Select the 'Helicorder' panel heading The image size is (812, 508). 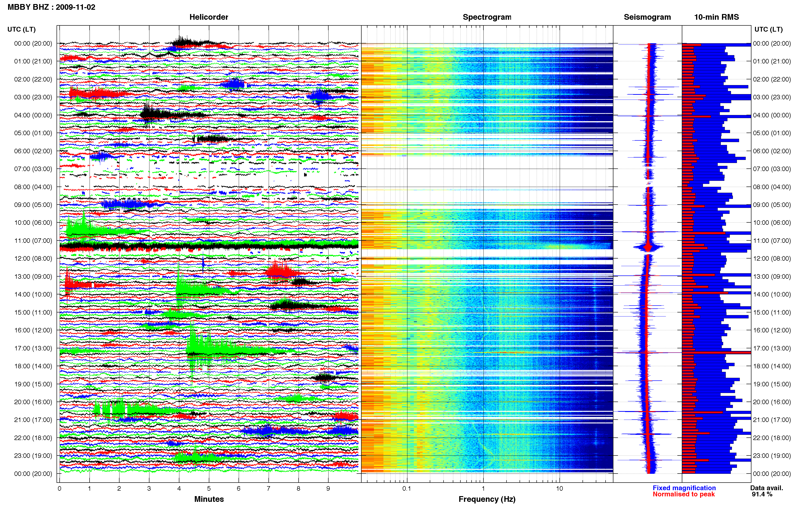(x=209, y=17)
